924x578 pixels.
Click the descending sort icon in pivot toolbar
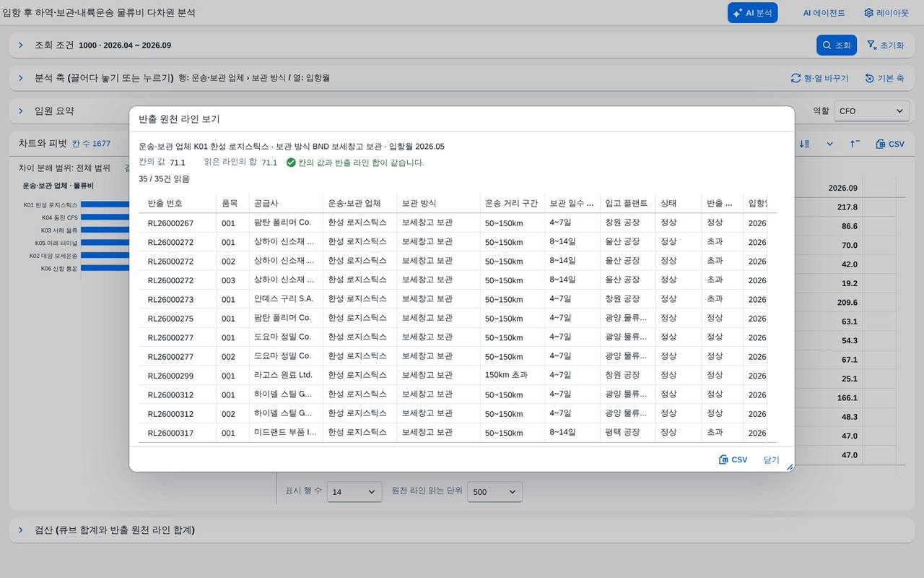tap(805, 144)
